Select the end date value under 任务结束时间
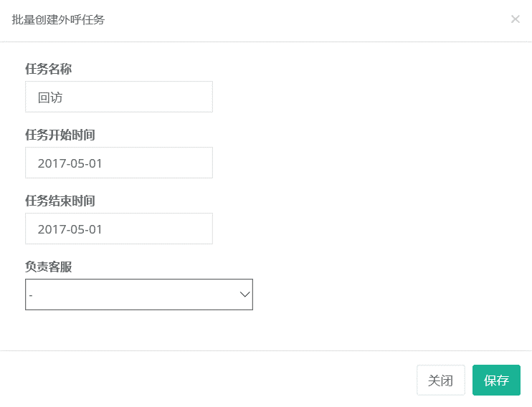 70,229
